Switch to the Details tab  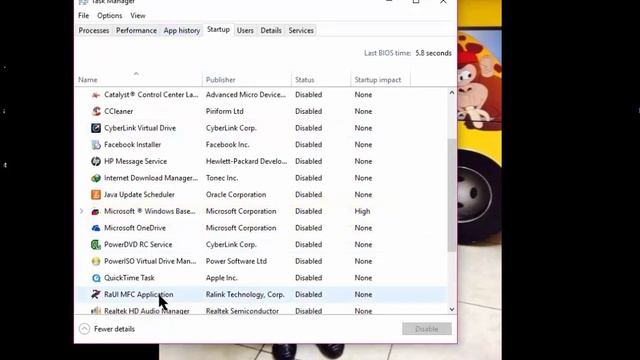tap(271, 31)
